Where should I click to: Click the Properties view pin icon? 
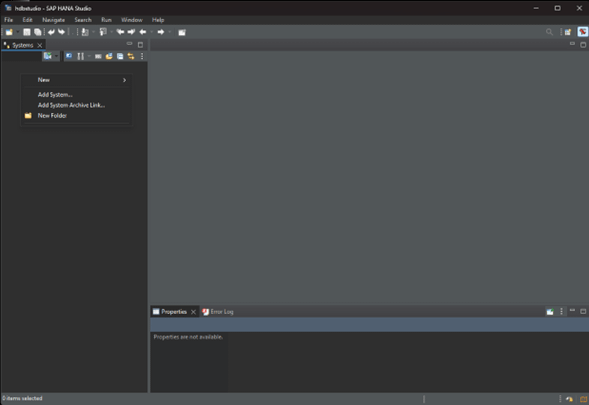550,311
